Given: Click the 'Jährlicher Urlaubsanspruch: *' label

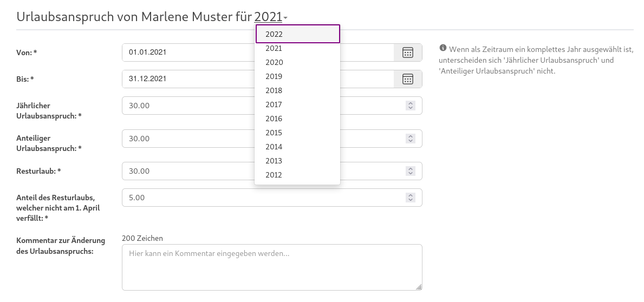Looking at the screenshot, I should click(x=49, y=111).
